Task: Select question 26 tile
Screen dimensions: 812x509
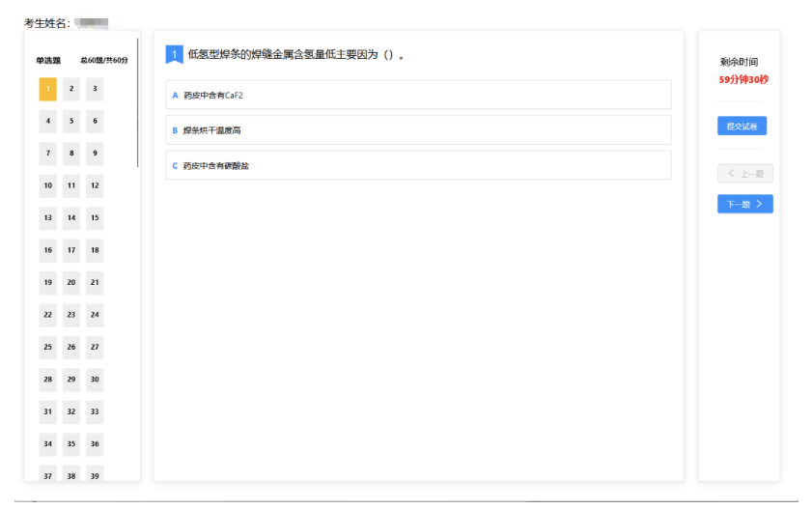Action: (x=71, y=347)
